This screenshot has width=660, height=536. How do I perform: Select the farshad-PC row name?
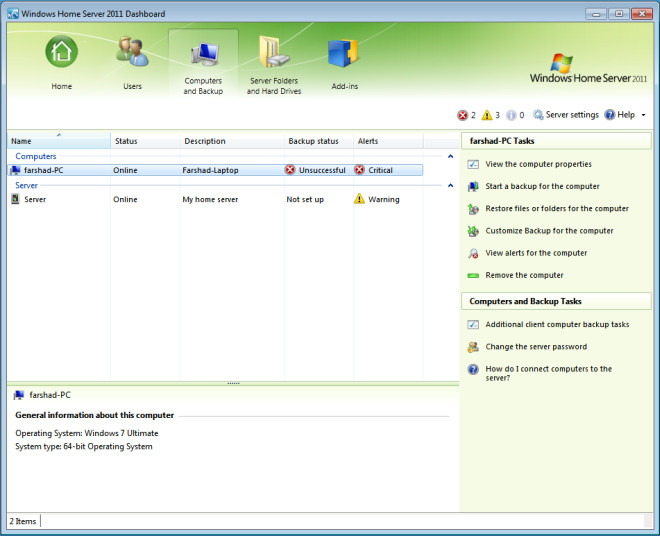click(44, 170)
